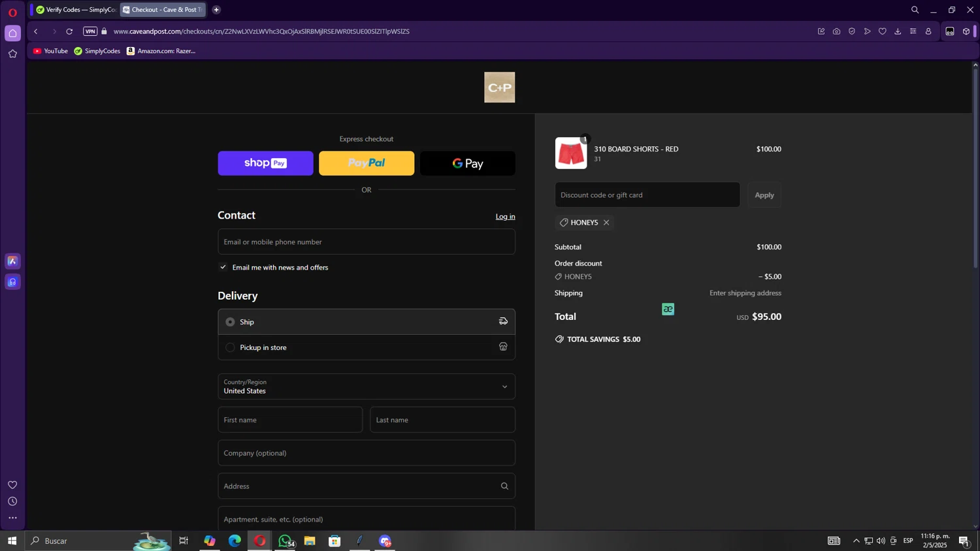Image resolution: width=980 pixels, height=551 pixels.
Task: Open a new tab with plus button
Action: click(216, 10)
